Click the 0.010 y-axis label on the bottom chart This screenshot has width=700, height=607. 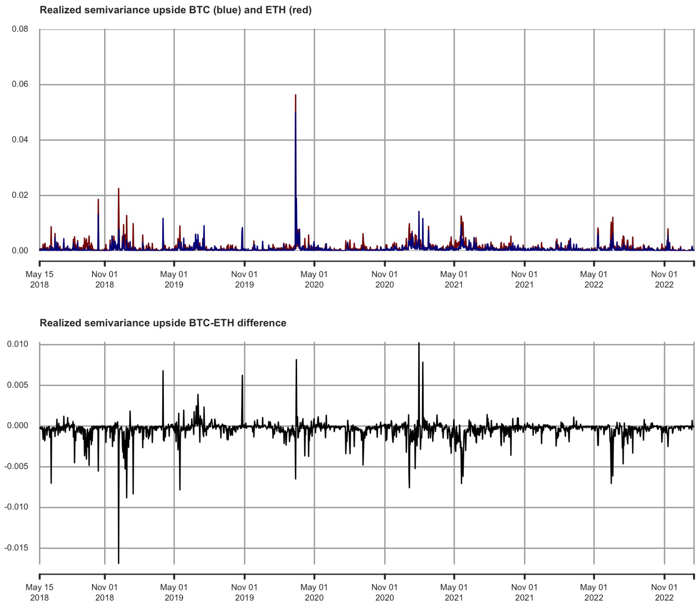[x=17, y=344]
